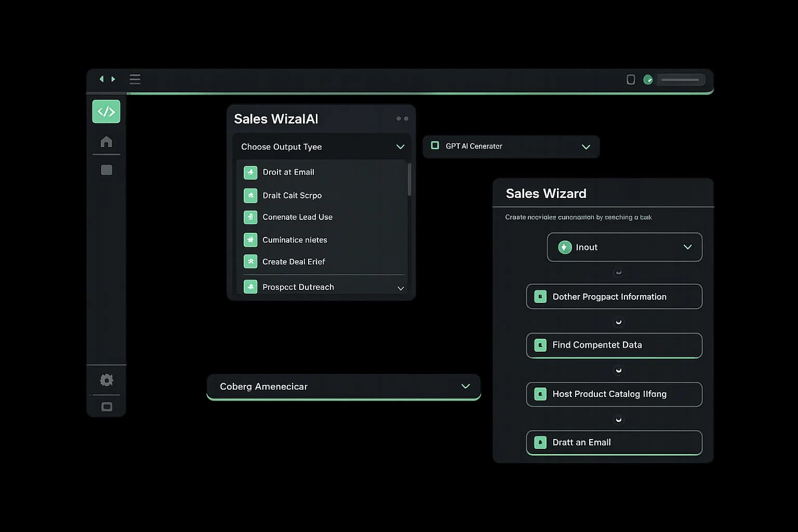Open the hamburger menu in top bar
The image size is (798, 532).
click(x=135, y=79)
